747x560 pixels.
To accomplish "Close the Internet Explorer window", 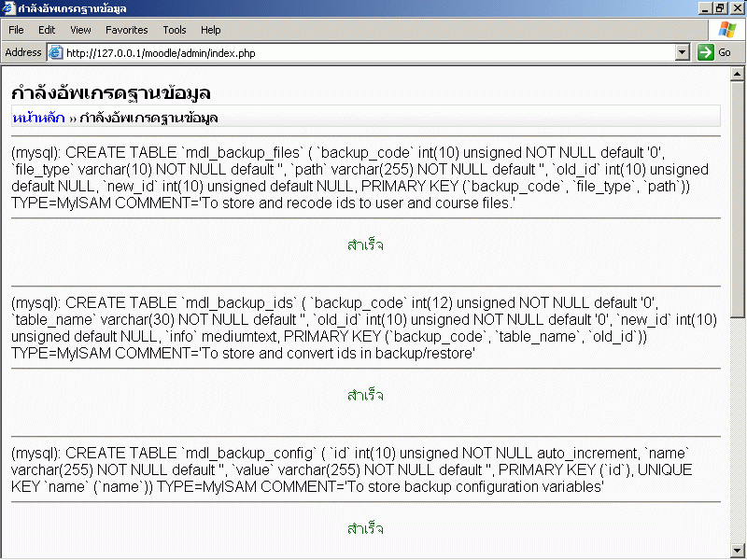I will 737,8.
